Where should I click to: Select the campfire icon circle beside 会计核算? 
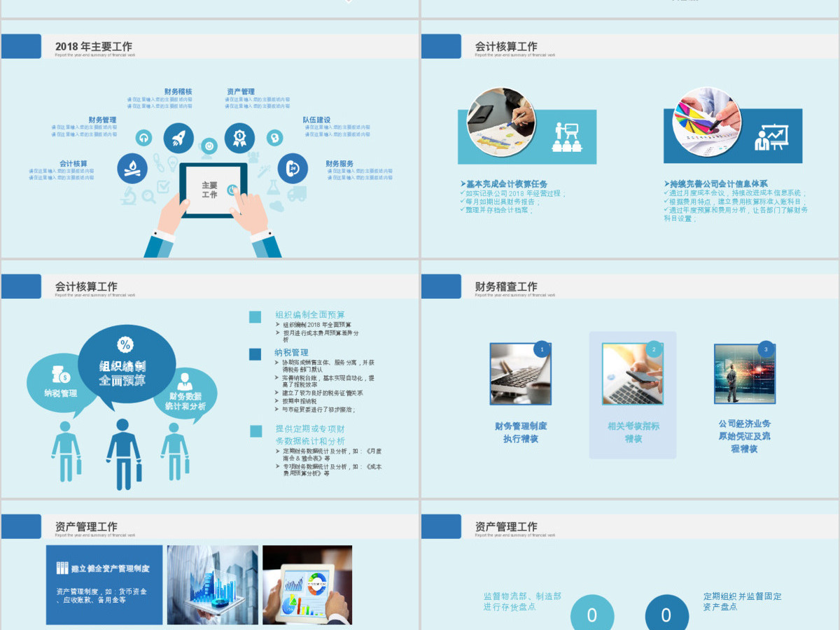click(132, 169)
